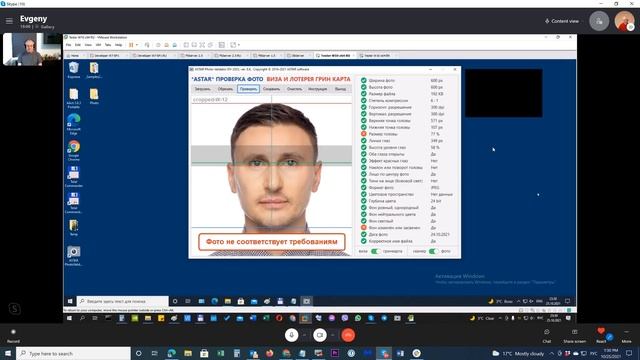Open Microsoft Edge shortcut on VM desktop
The height and width of the screenshot is (360, 640).
pyautogui.click(x=73, y=124)
